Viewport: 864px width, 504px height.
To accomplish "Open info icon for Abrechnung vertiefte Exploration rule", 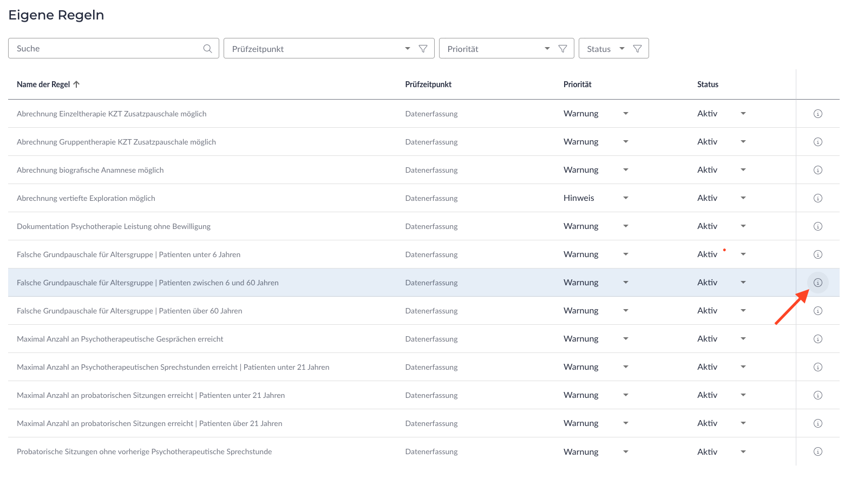I will (817, 198).
